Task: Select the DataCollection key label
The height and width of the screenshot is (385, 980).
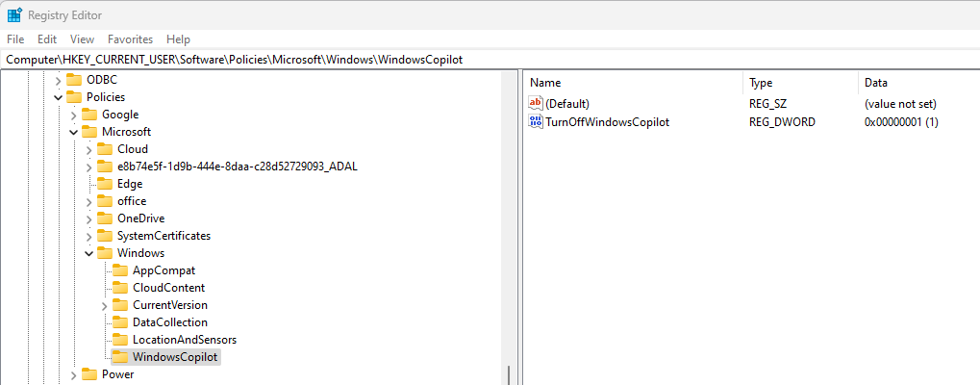Action: pos(170,321)
